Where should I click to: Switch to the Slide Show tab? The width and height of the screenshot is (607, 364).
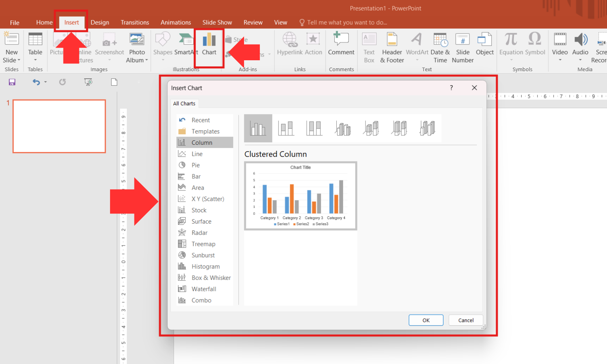(x=217, y=23)
